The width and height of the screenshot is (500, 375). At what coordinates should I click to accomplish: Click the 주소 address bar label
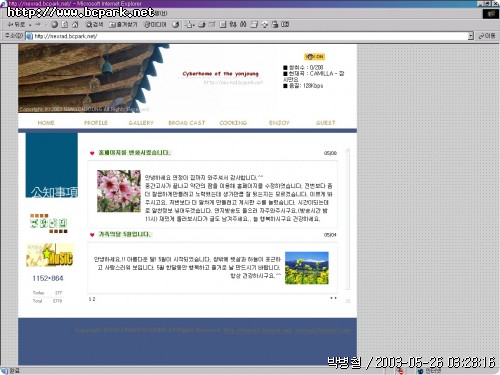13,36
